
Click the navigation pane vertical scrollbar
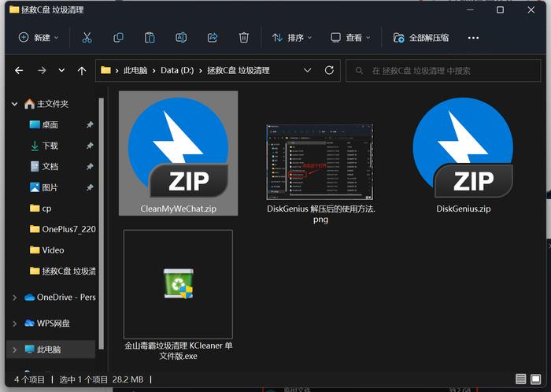point(102,224)
